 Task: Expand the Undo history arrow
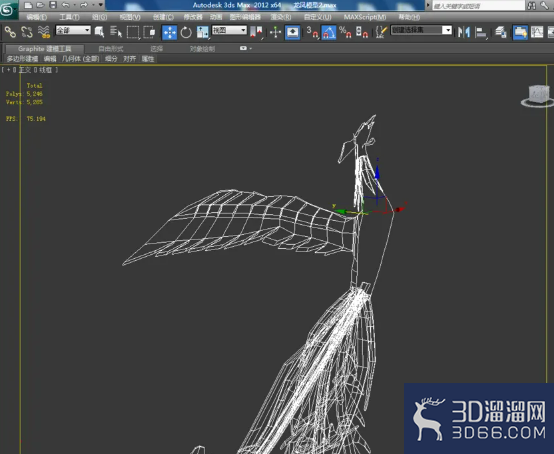pos(75,5)
